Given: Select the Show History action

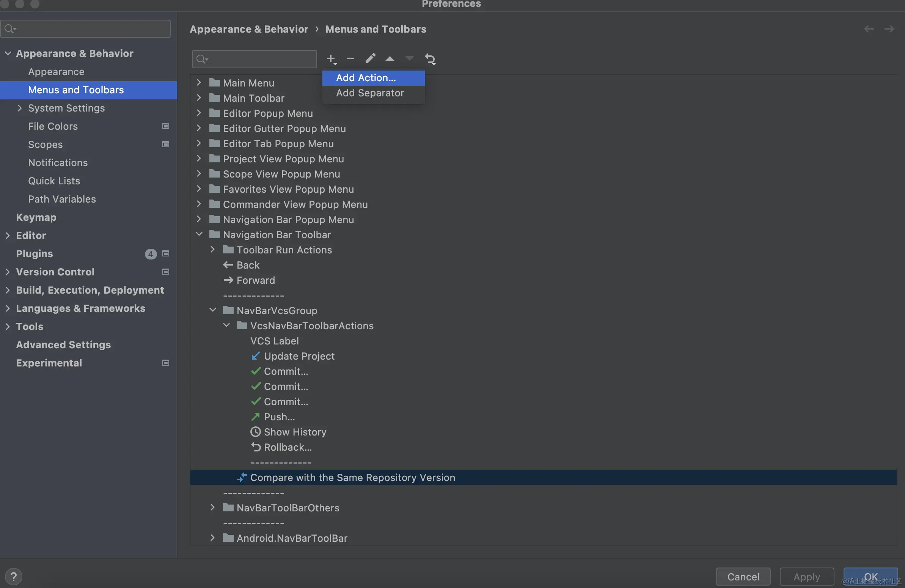Looking at the screenshot, I should tap(295, 432).
